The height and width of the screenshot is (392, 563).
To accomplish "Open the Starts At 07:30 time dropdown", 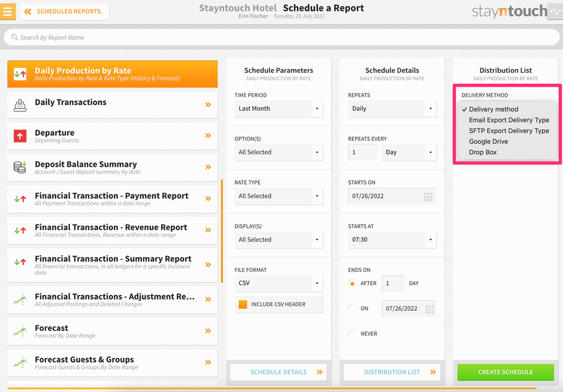I will pos(392,240).
